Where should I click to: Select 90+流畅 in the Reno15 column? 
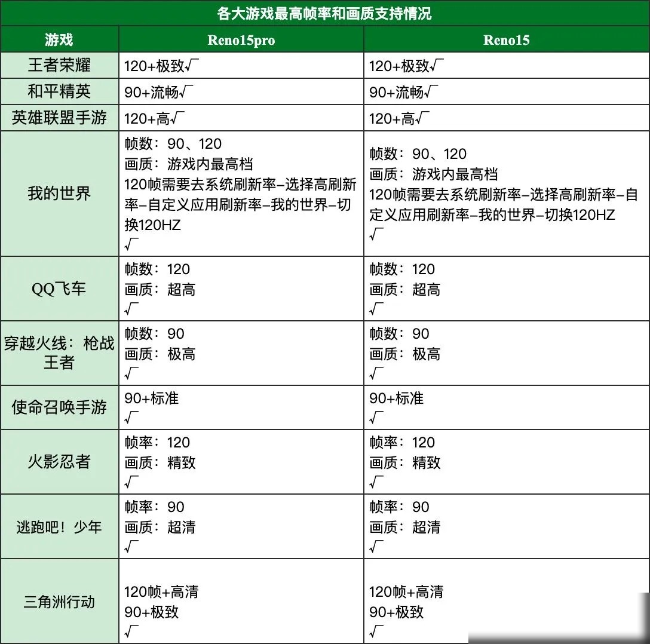pos(396,92)
